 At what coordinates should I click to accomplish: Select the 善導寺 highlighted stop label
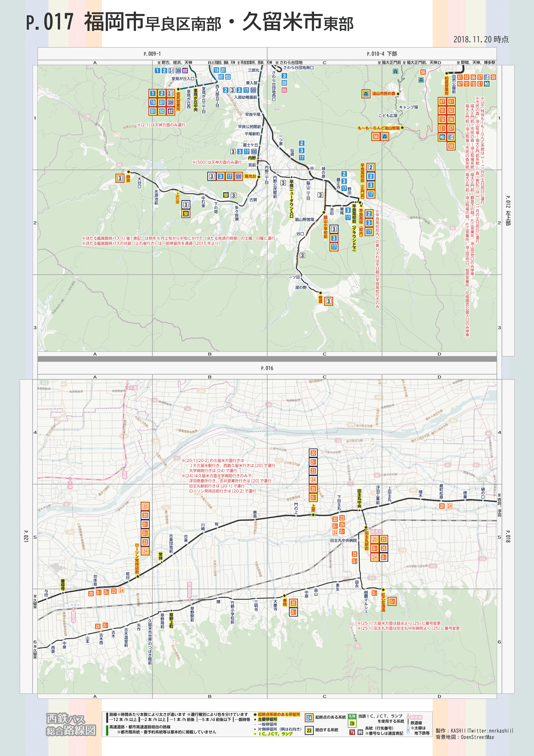coord(63,585)
